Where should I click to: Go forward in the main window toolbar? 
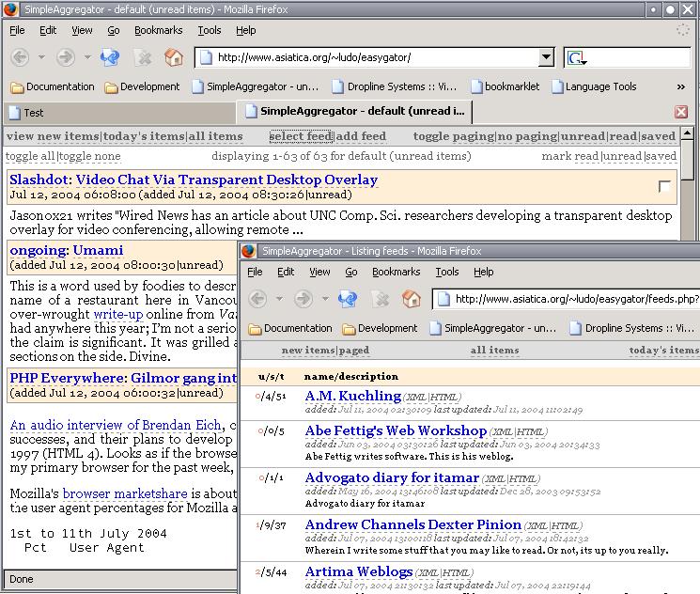(66, 57)
